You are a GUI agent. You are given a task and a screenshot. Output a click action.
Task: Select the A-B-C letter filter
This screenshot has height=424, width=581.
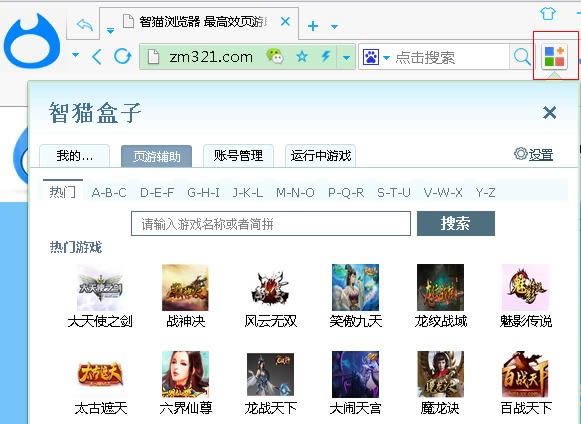[x=109, y=193]
